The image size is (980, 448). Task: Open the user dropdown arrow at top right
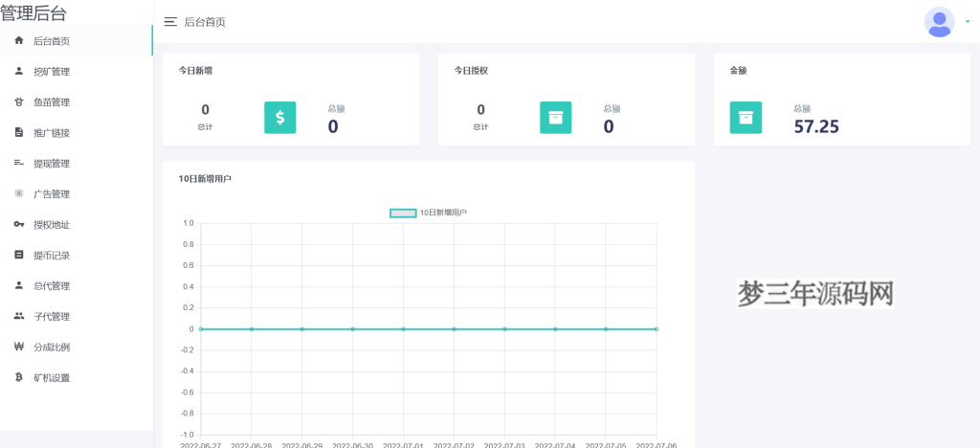click(968, 21)
